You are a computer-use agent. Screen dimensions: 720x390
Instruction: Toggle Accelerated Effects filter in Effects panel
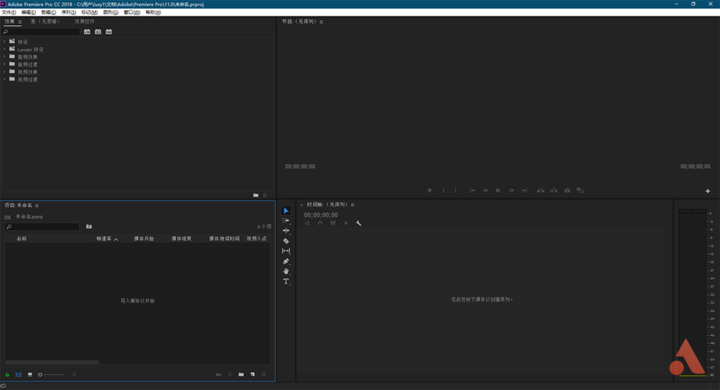pos(87,32)
